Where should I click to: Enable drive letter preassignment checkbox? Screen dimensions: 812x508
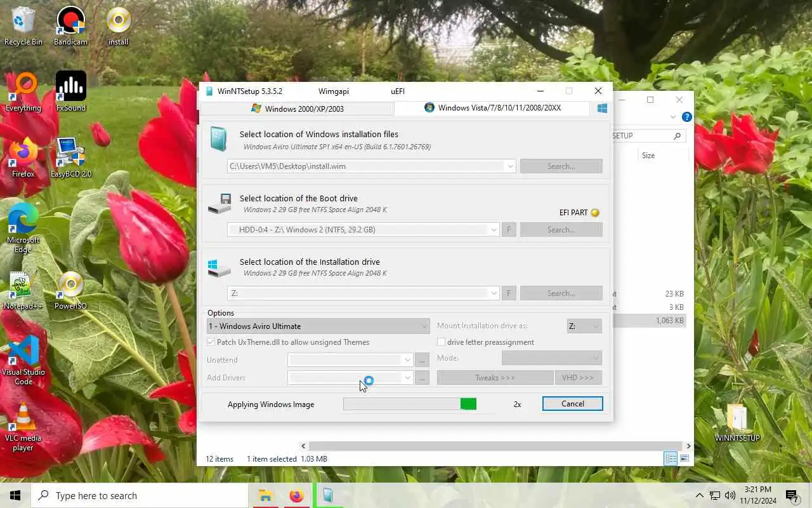pyautogui.click(x=442, y=342)
